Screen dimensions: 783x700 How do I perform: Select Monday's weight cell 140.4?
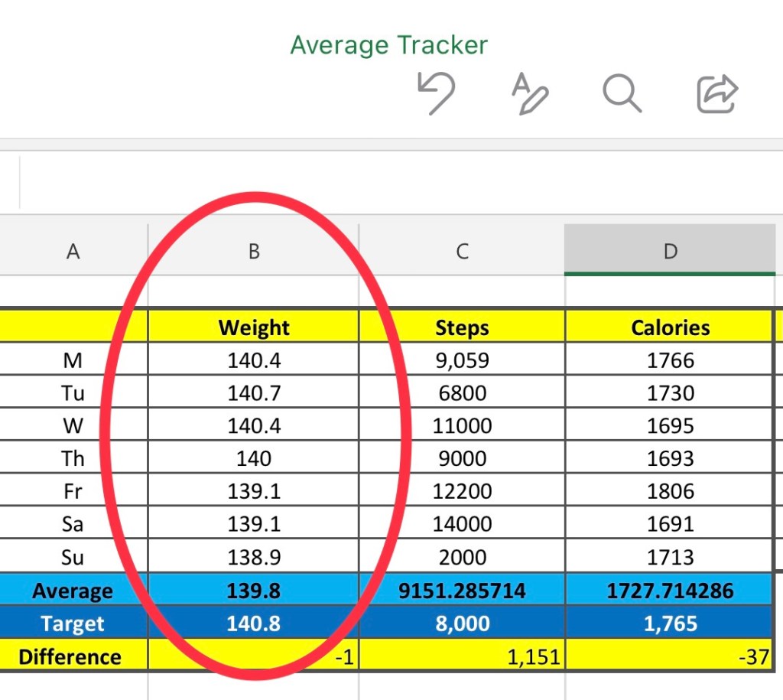click(x=254, y=360)
